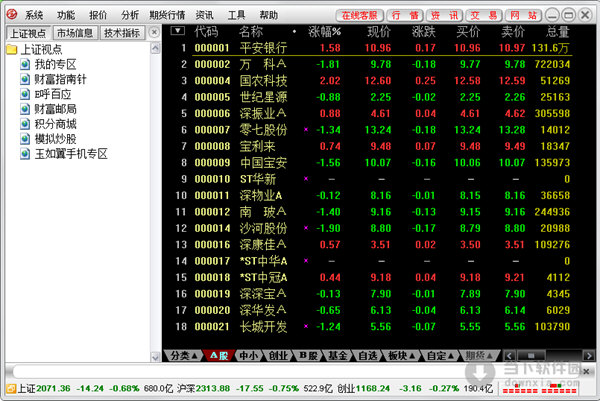Sort by 涨幅% column header
600x401 pixels.
pyautogui.click(x=324, y=32)
